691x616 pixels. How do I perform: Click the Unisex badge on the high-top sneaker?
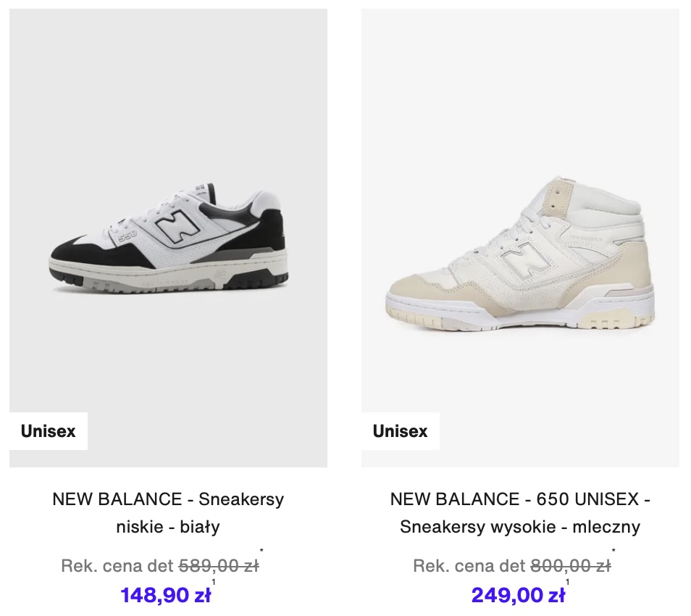400,430
